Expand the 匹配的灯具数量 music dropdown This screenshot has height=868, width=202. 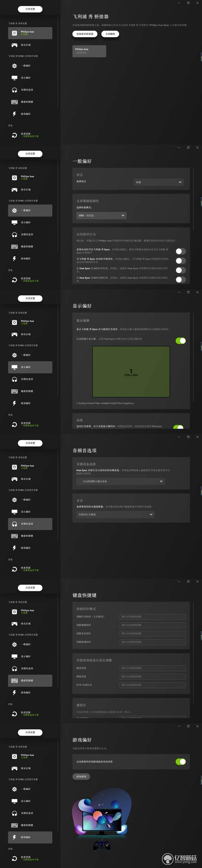(116, 515)
